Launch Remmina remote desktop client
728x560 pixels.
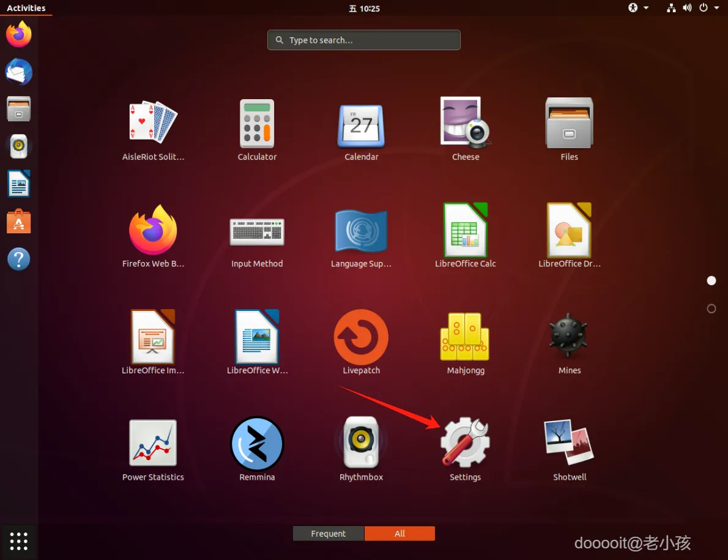[257, 449]
